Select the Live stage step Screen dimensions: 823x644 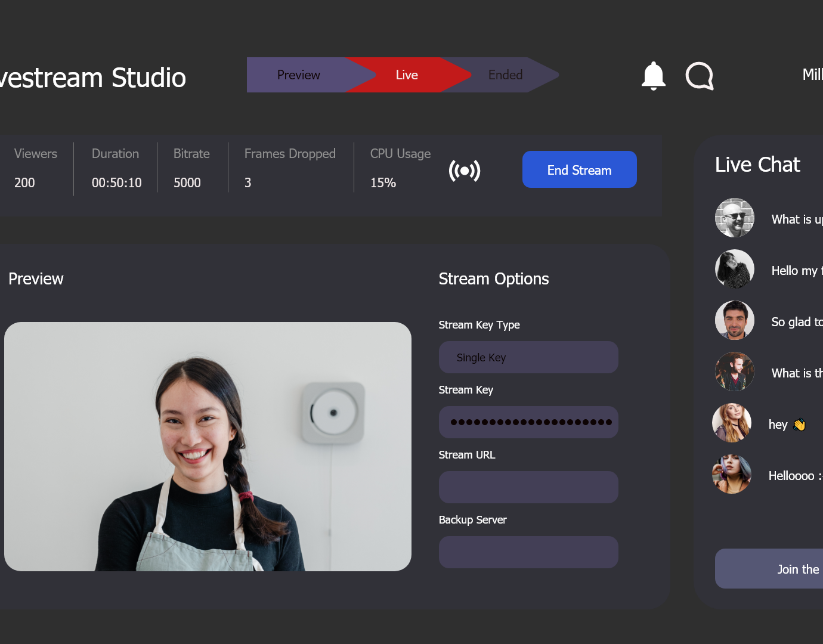(x=407, y=75)
